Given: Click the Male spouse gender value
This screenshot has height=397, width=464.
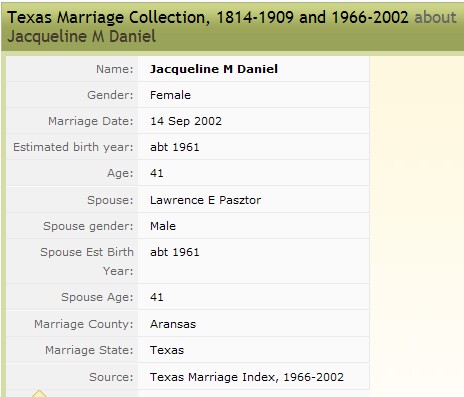Looking at the screenshot, I should (163, 226).
